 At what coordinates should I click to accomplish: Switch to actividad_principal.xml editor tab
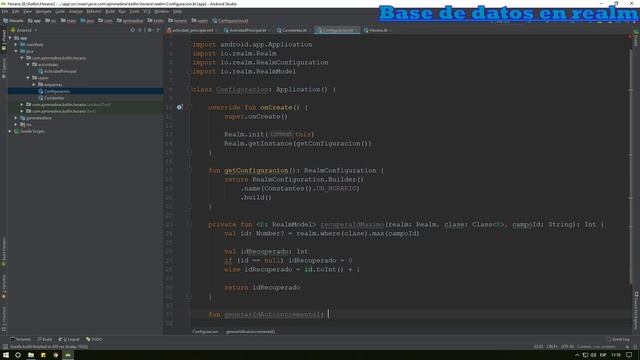tap(192, 30)
